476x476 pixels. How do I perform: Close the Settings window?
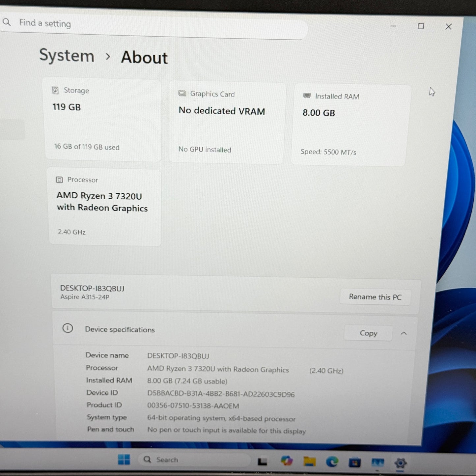(x=448, y=27)
